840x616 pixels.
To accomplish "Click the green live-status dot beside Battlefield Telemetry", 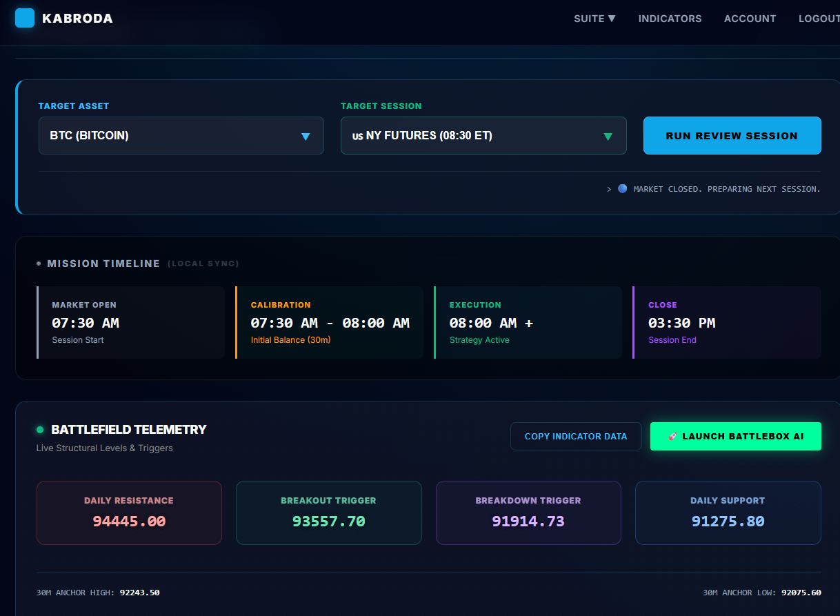I will tap(40, 429).
